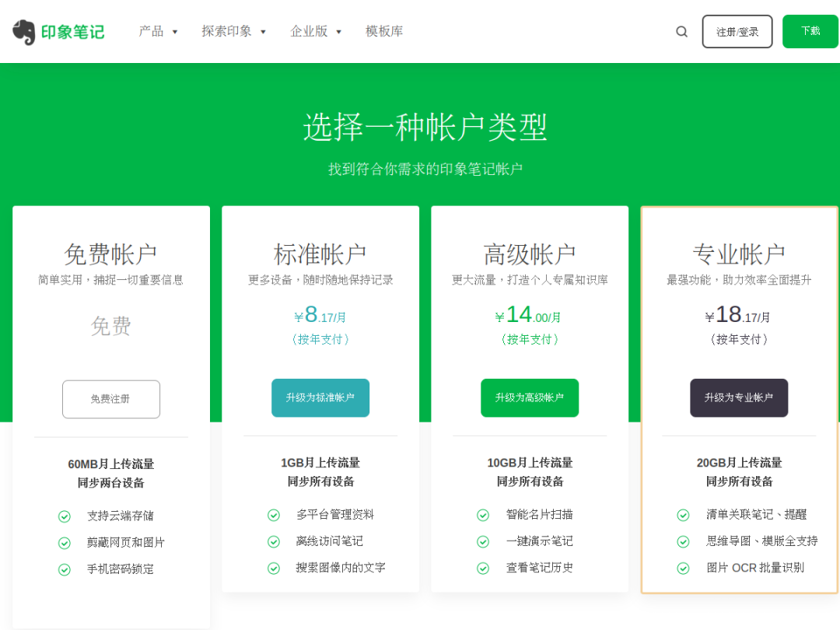This screenshot has height=630, width=840.
Task: Click 更多设备，随时随地保持记录 tagline
Action: coord(320,280)
